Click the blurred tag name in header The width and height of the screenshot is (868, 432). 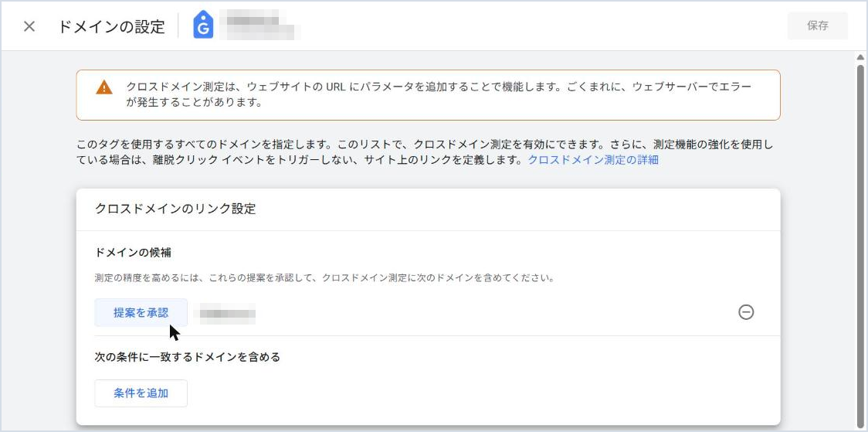[259, 26]
